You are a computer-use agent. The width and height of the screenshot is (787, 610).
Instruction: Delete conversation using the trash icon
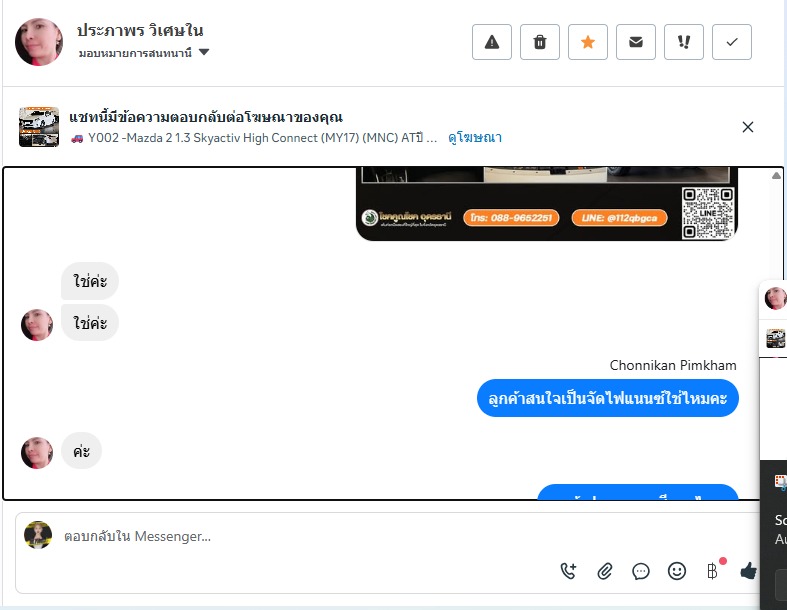coord(540,42)
